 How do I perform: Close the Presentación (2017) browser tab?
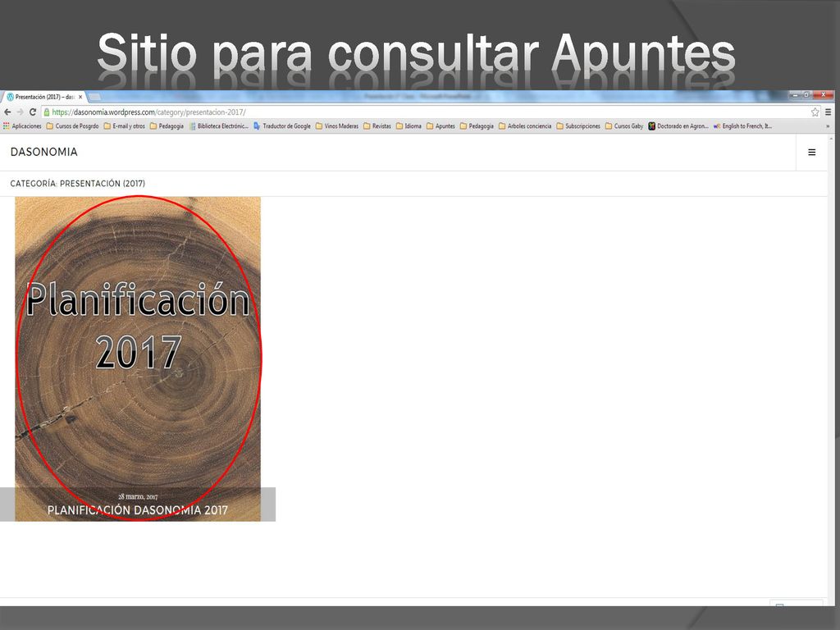(80, 97)
